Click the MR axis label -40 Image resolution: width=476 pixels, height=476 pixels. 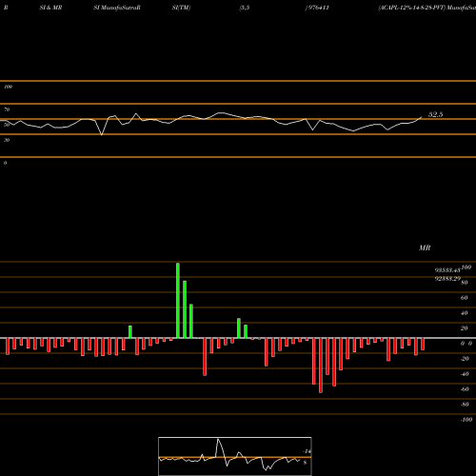point(465,374)
